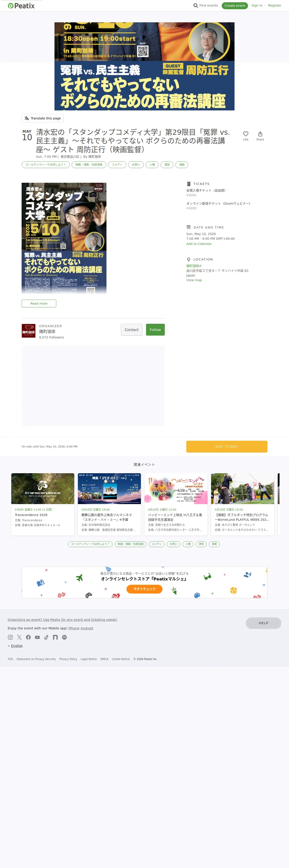
Task: Open the X (Twitter) icon in the footer
Action: pyautogui.click(x=19, y=637)
